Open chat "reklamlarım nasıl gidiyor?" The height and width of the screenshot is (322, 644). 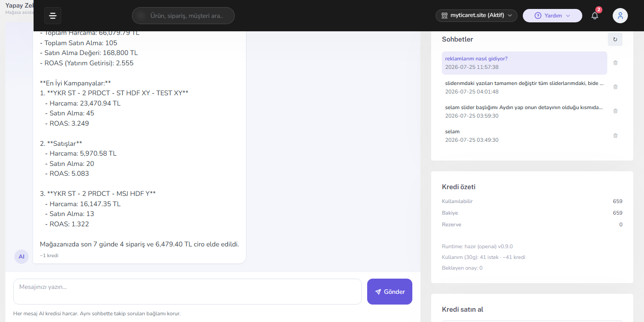click(x=524, y=63)
